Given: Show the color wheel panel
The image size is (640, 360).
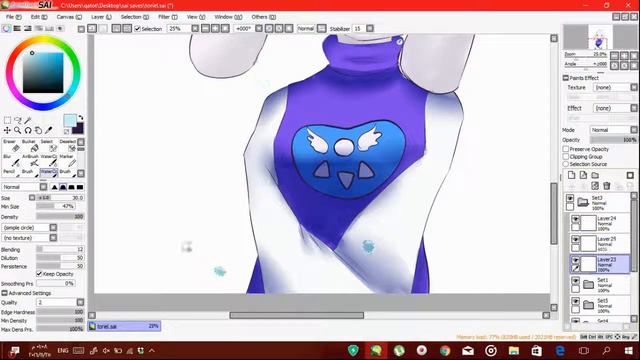Looking at the screenshot, I should [x=7, y=29].
